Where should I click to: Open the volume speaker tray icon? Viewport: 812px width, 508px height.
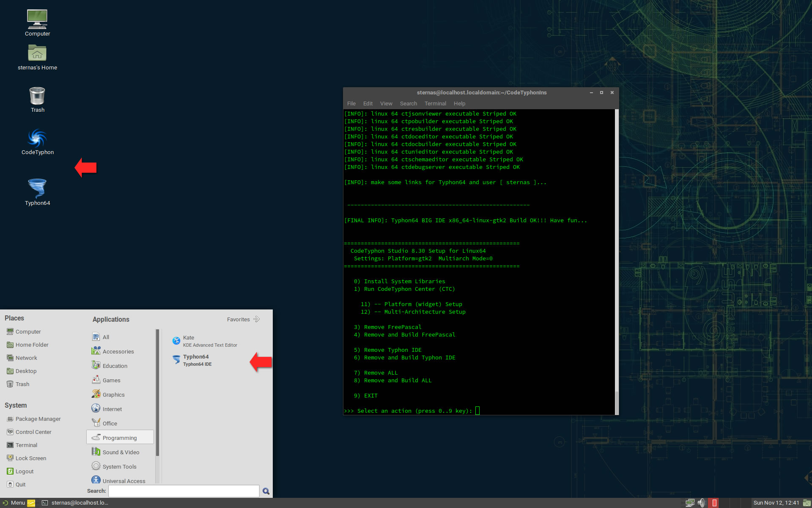pos(702,503)
